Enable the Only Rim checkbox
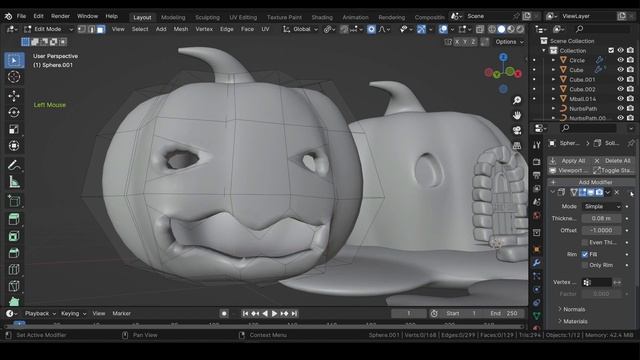The height and width of the screenshot is (360, 640). 585,265
